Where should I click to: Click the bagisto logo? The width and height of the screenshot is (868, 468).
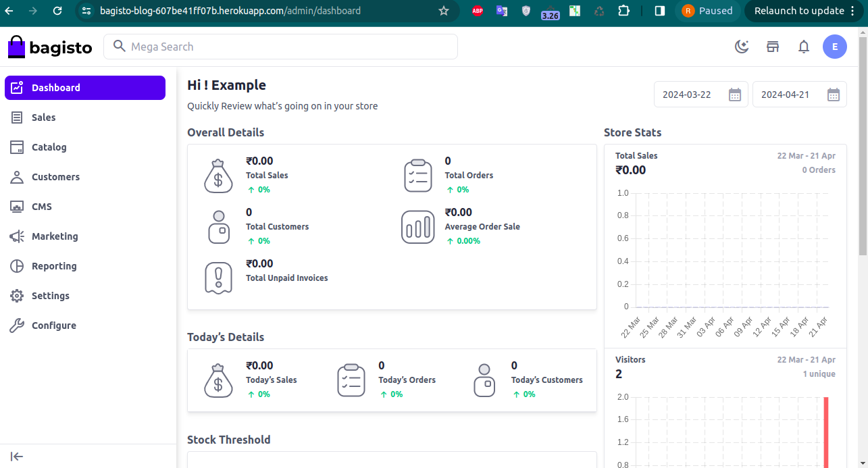(50, 47)
